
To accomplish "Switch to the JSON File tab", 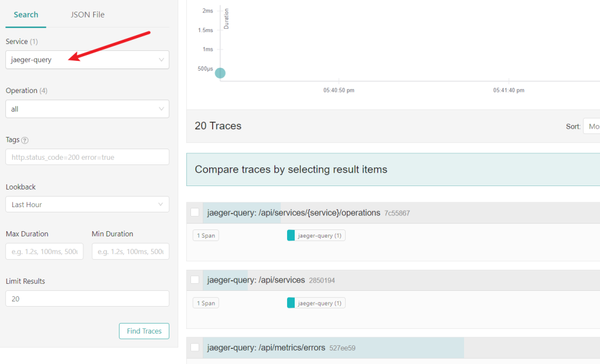I will (87, 15).
